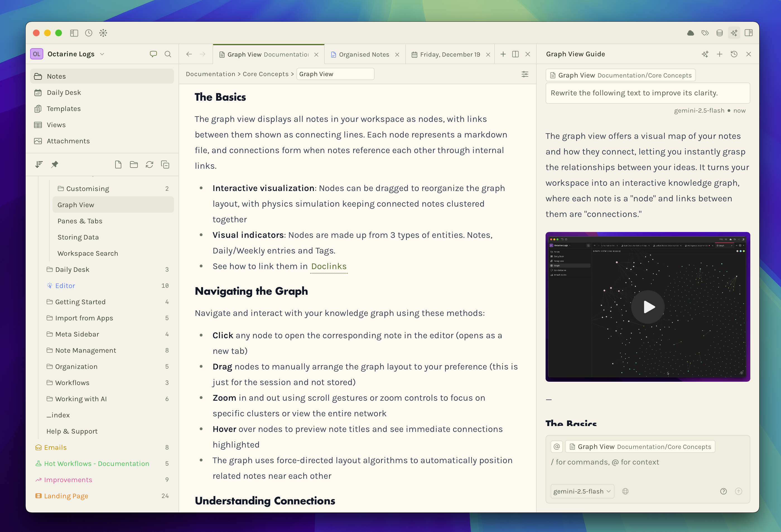Play the graph view video thumbnail
Viewport: 781px width, 532px height.
(648, 307)
